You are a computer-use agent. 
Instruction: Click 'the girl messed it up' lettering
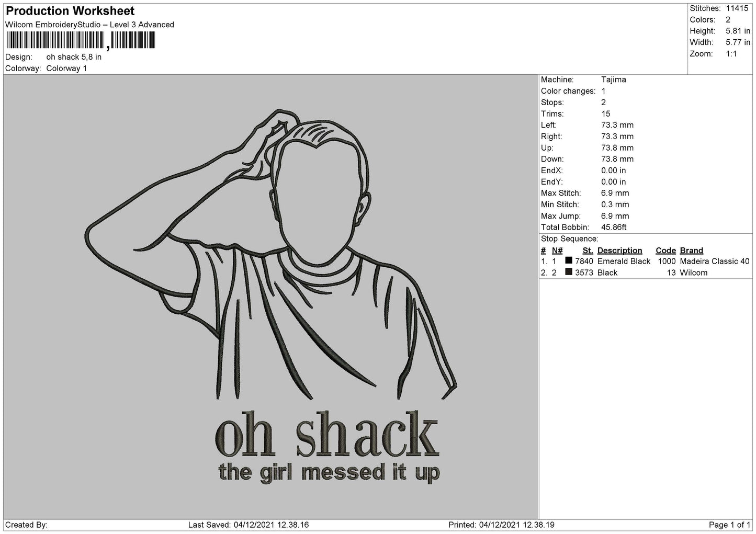[329, 472]
